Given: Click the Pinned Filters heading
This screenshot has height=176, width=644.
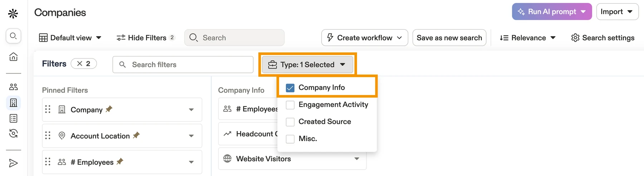Looking at the screenshot, I should tap(65, 90).
